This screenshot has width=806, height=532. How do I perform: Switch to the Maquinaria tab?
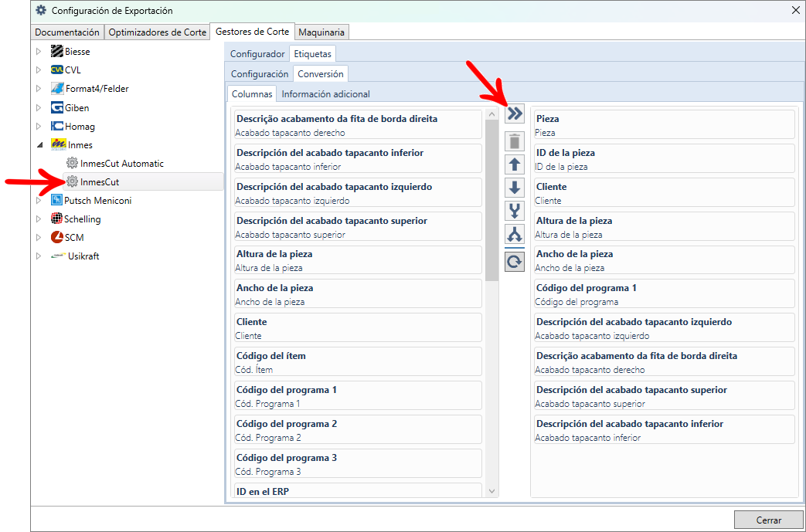321,32
